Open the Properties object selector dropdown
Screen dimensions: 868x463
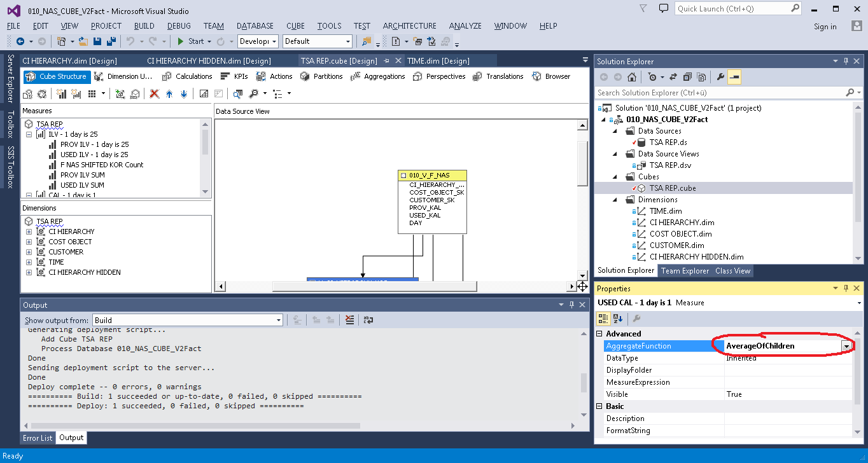pos(859,303)
